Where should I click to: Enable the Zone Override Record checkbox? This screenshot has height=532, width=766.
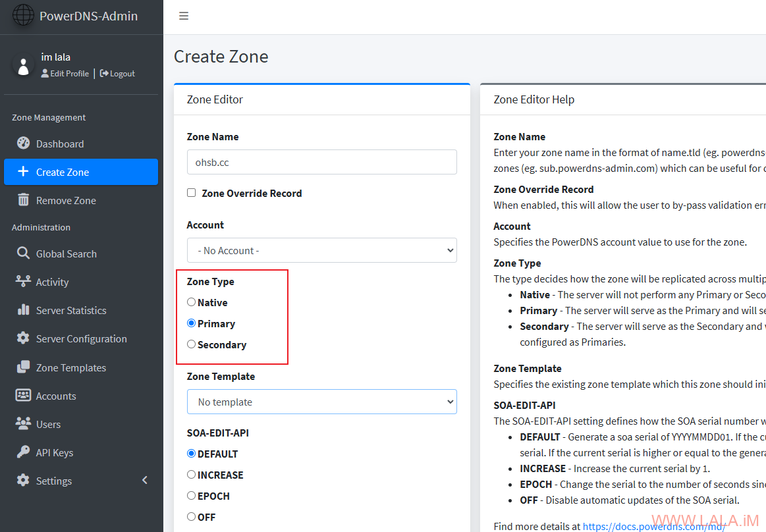click(x=192, y=193)
